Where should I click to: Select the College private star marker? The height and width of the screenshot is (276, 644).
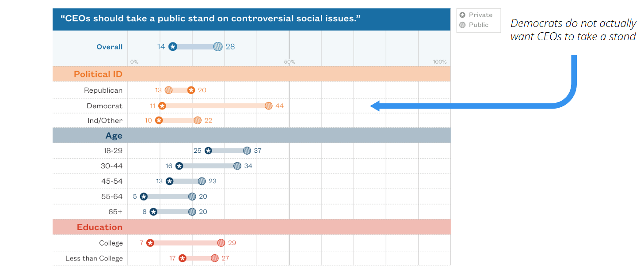point(150,243)
